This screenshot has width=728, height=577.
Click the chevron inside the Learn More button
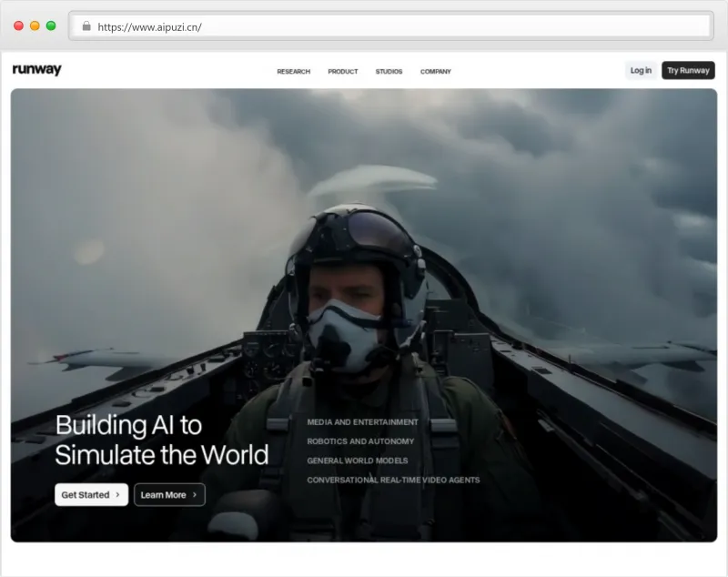pos(195,495)
